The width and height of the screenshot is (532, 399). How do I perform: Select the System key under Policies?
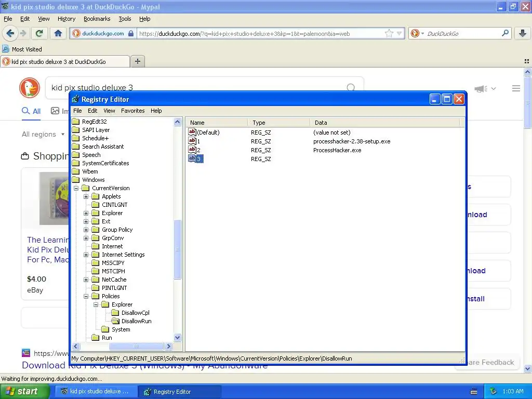[116, 329]
